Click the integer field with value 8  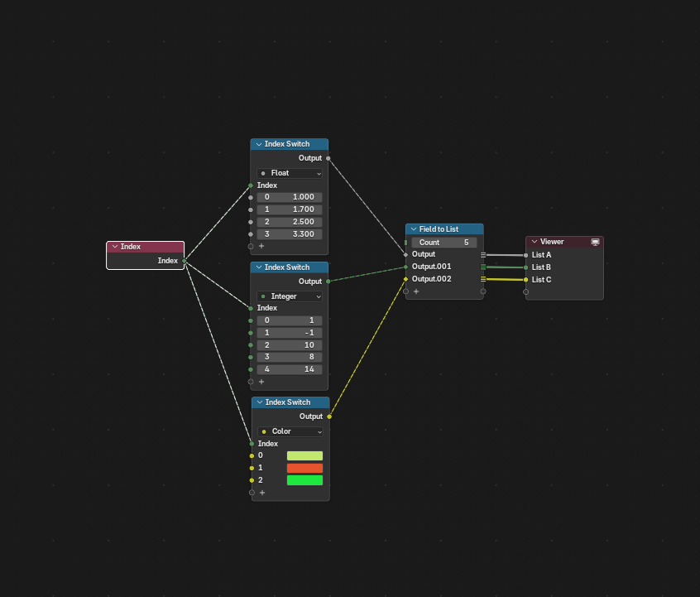tap(290, 357)
